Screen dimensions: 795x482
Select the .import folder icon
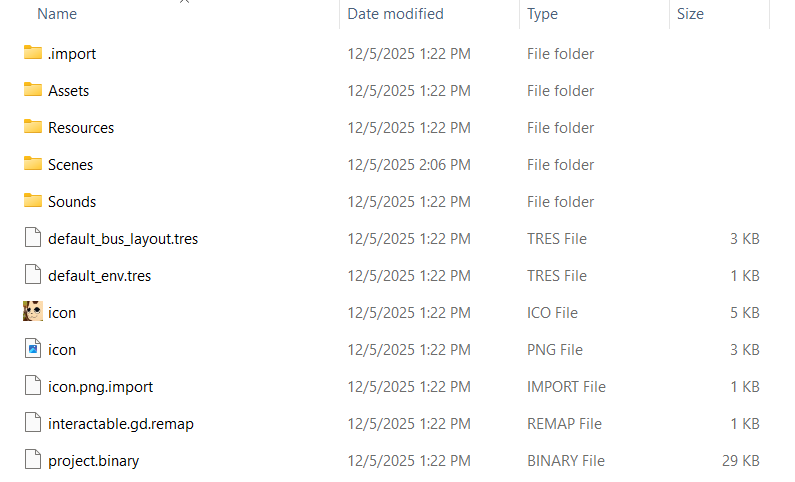tap(33, 53)
